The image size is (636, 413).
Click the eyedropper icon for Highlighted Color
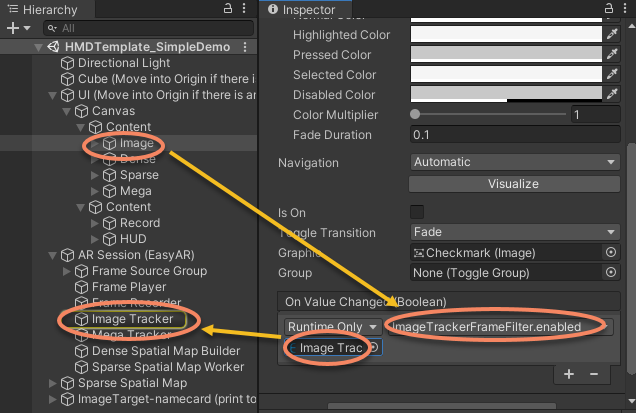click(x=611, y=35)
